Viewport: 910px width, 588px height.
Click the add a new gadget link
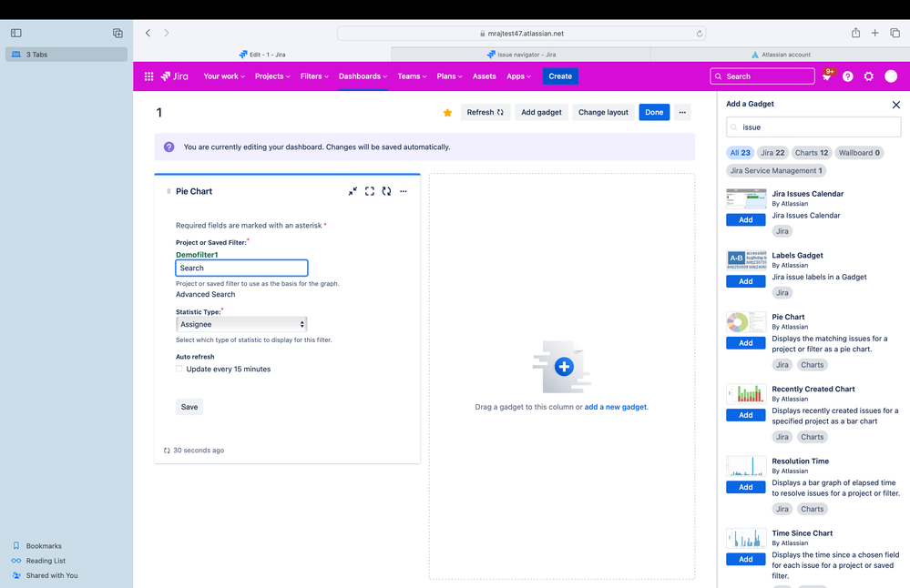coord(615,407)
